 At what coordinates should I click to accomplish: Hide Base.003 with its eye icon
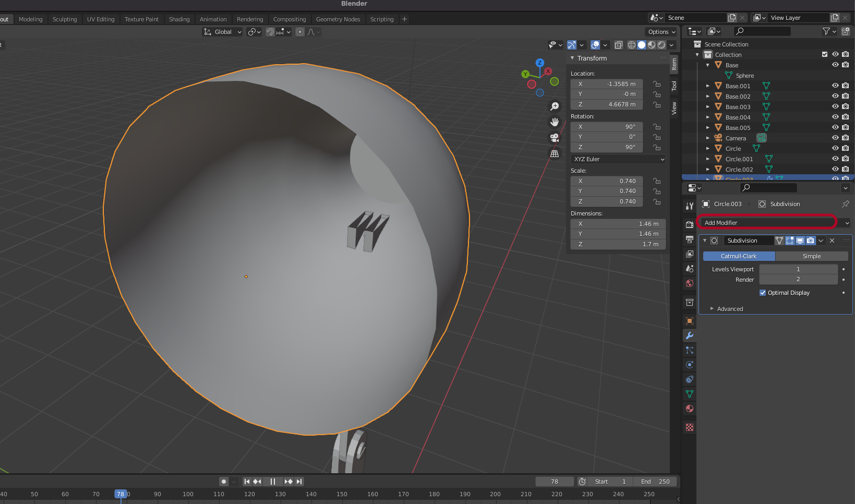click(835, 106)
